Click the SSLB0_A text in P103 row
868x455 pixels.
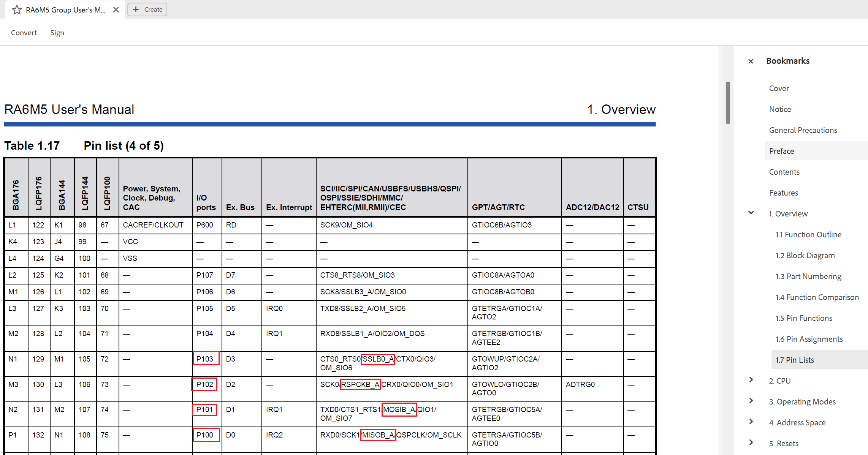coord(378,359)
